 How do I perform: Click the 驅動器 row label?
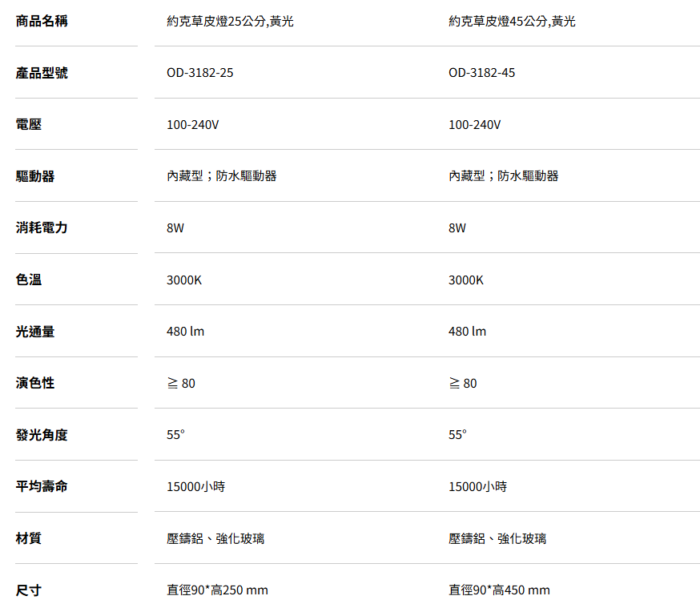(x=35, y=176)
